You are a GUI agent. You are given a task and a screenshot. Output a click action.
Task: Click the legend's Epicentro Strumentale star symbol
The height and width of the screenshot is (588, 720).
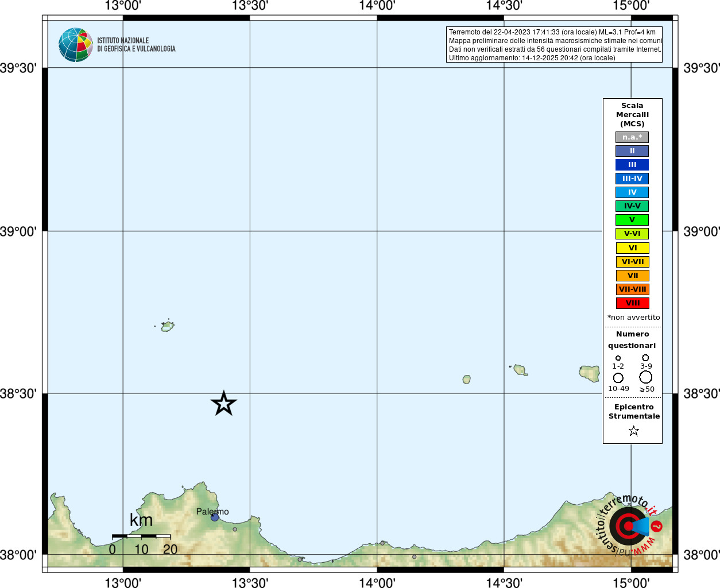634,431
